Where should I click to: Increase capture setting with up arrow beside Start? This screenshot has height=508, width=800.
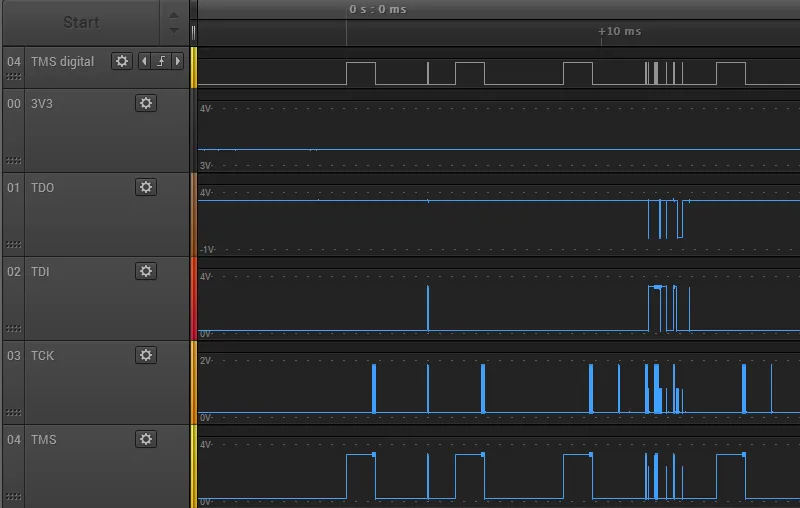click(x=174, y=15)
